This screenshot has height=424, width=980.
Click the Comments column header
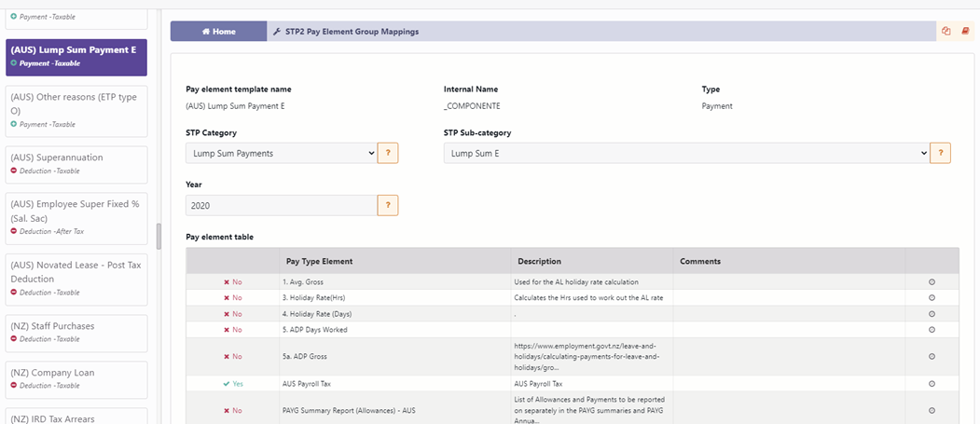[x=790, y=261]
